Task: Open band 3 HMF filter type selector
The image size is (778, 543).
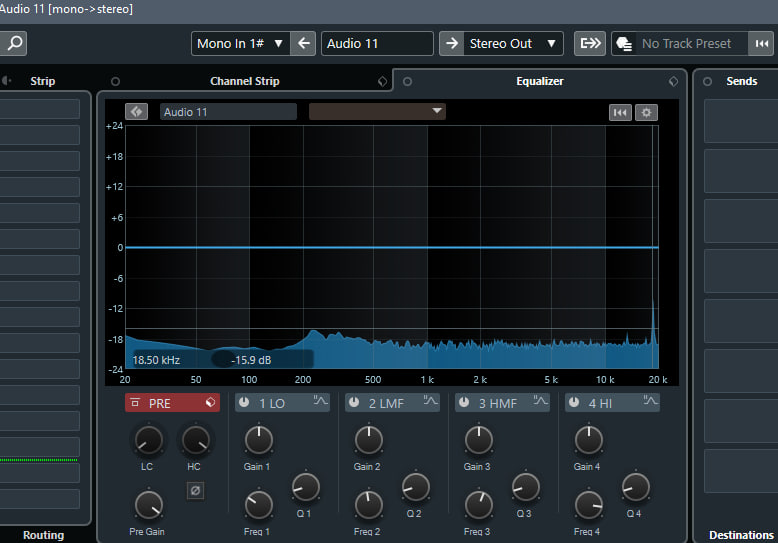Action: [540, 401]
